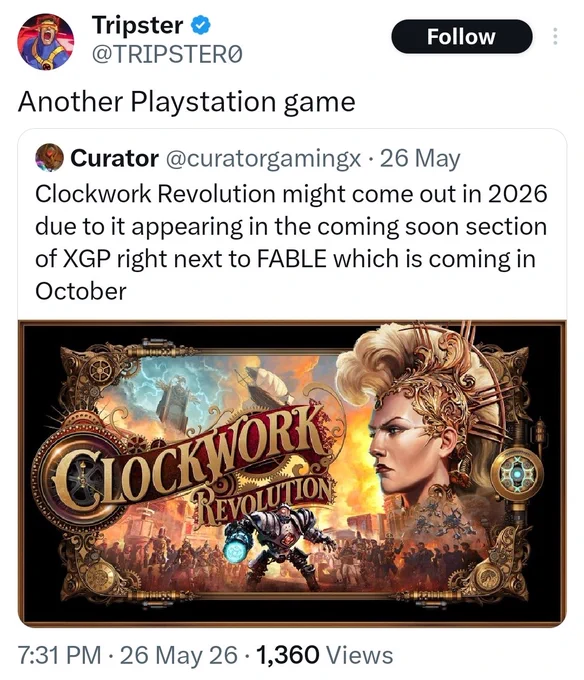Open the Clockwork Revolution artwork image
584x680 pixels.
point(292,473)
